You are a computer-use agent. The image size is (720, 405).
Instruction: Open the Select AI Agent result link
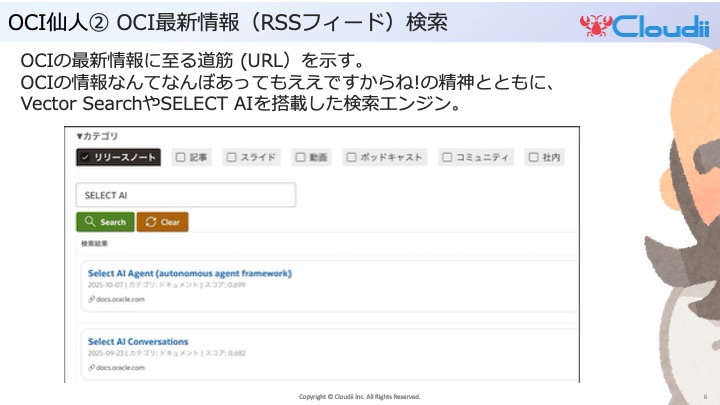[189, 273]
